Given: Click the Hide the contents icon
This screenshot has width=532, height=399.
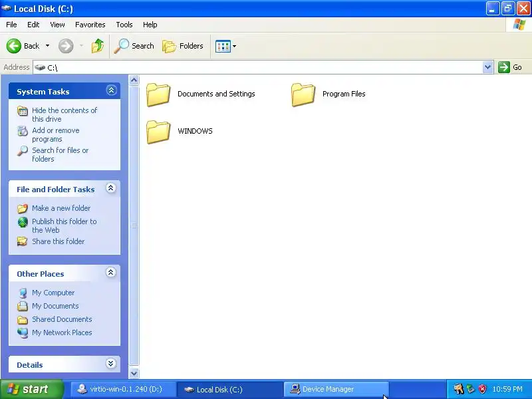Looking at the screenshot, I should (23, 111).
